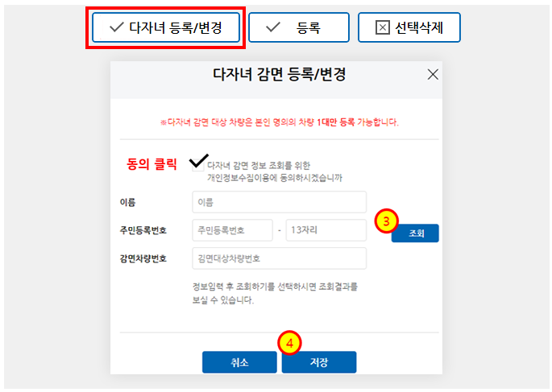The image size is (552, 392).
Task: Close the 다자녀 감면 등록/변경 dialog
Action: point(433,75)
